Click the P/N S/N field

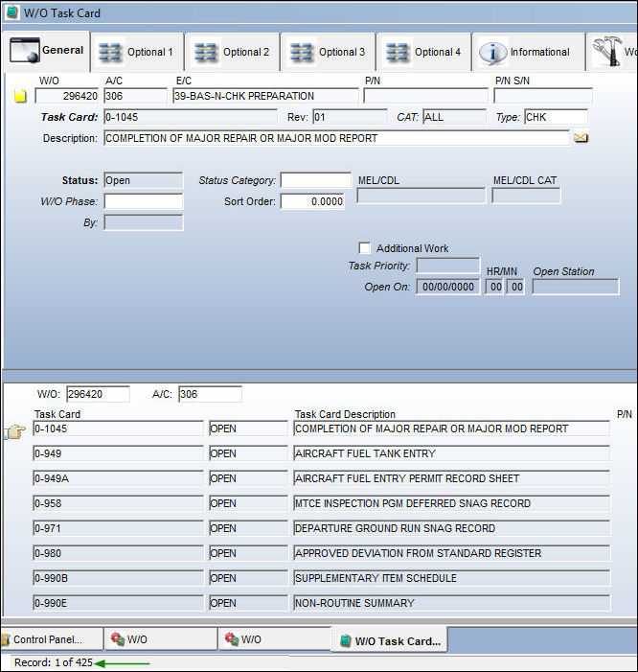[543, 96]
